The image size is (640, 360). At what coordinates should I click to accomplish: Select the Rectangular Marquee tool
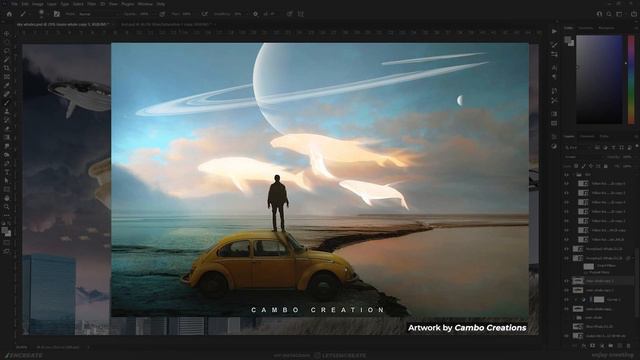tap(7, 42)
